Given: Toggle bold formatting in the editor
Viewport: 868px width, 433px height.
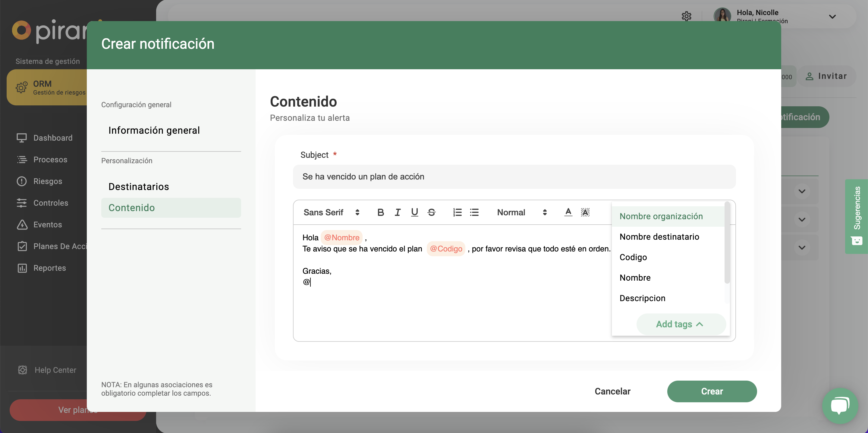Looking at the screenshot, I should coord(381,212).
